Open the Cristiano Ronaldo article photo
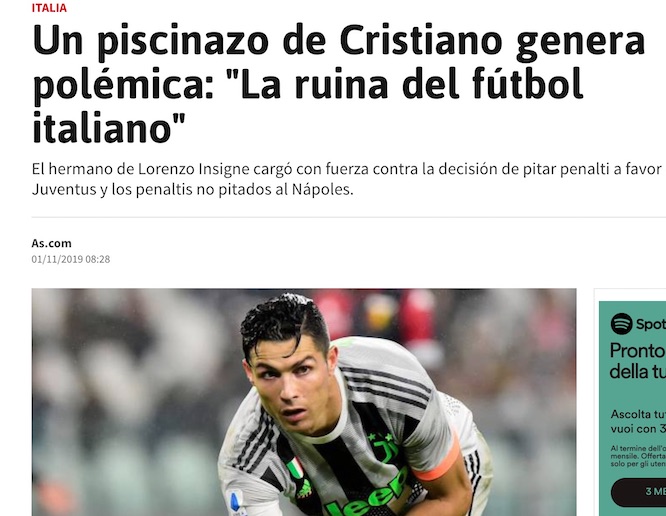This screenshot has width=666, height=516. coord(304,402)
